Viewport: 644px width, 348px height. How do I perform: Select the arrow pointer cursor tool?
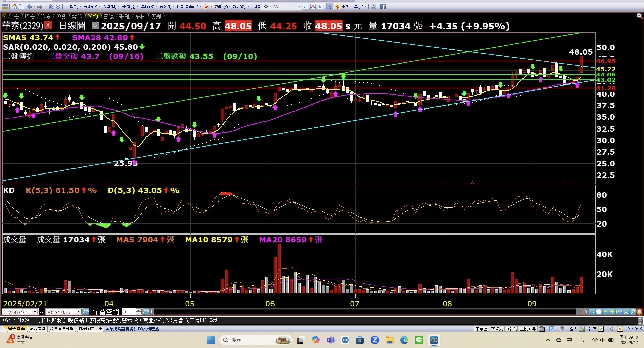tap(330, 7)
